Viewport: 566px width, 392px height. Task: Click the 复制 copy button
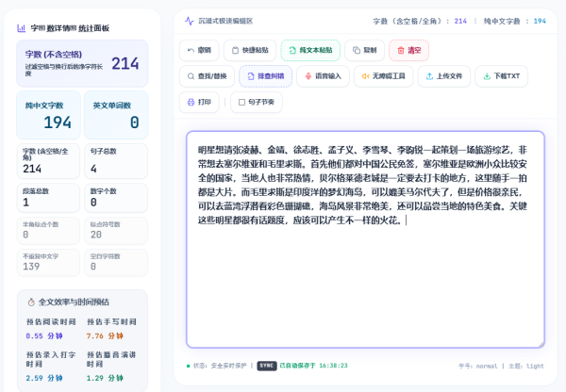pyautogui.click(x=364, y=50)
